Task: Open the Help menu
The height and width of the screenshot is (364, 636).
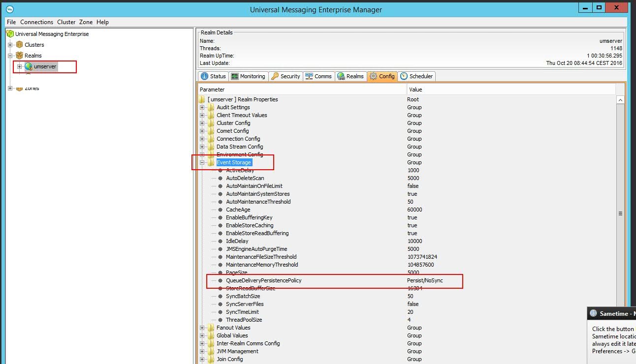Action: coord(102,22)
